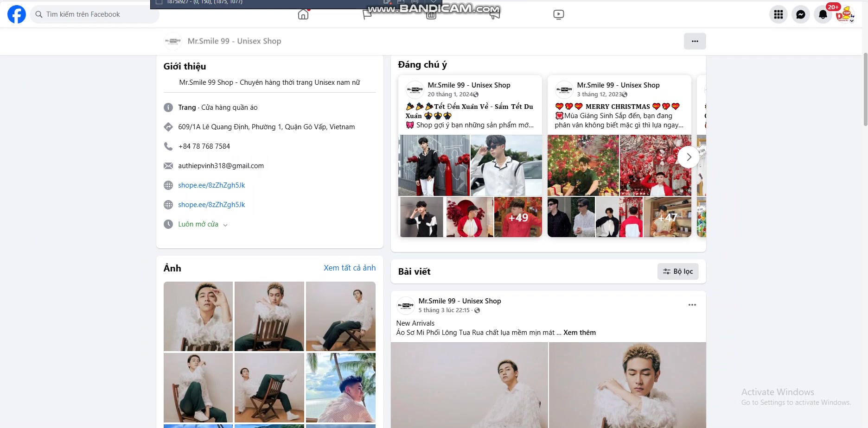Viewport: 868px width, 428px height.
Task: Open Messenger chats icon
Action: tap(801, 14)
